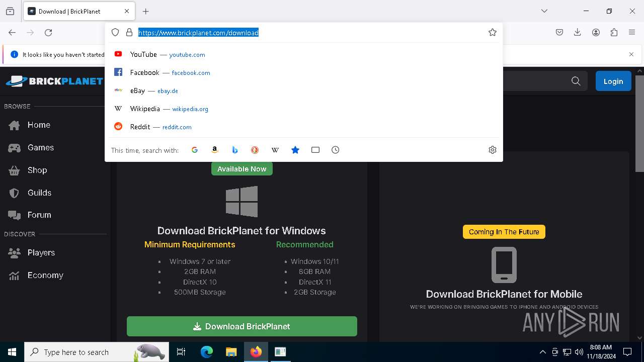The height and width of the screenshot is (362, 644).
Task: Bookmark this page with star icon
Action: pyautogui.click(x=493, y=32)
